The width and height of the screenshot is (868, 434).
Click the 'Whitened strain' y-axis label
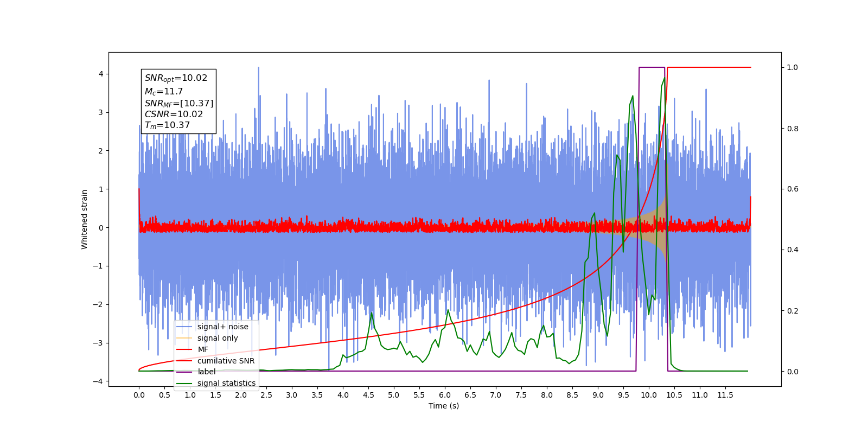point(84,219)
